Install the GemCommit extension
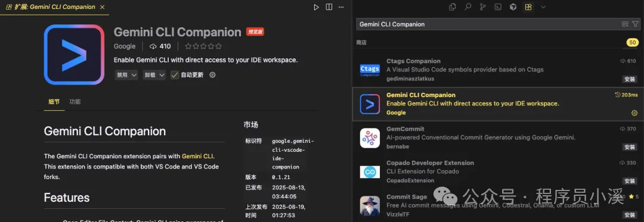Screen dimensions: 644x222 click(x=630, y=147)
